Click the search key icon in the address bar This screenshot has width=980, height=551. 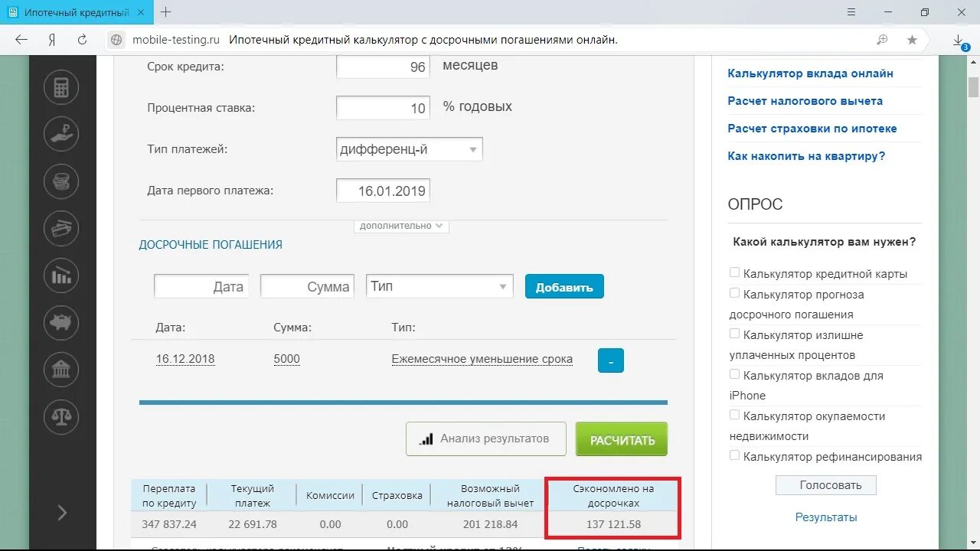(x=882, y=40)
